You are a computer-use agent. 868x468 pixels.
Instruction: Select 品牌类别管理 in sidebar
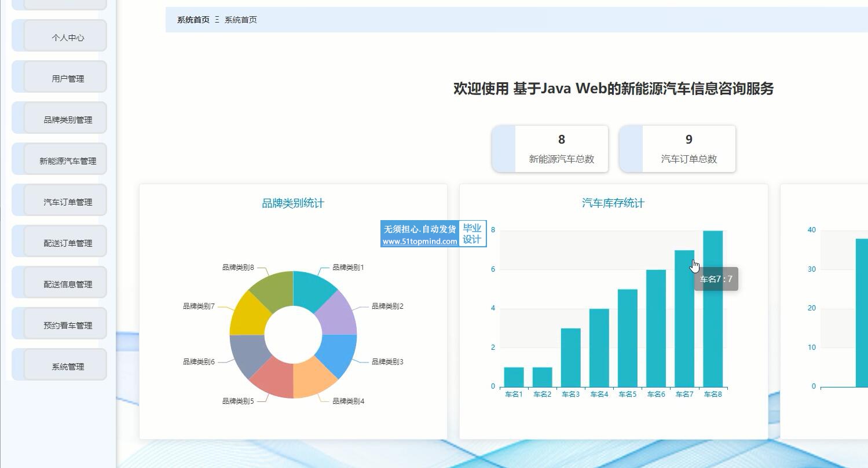pos(67,120)
